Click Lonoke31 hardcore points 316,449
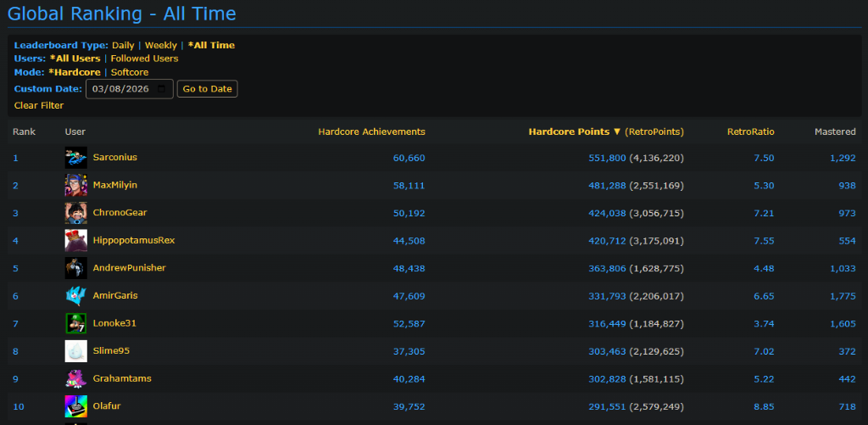Screen dimensions: 868x425 pyautogui.click(x=607, y=324)
